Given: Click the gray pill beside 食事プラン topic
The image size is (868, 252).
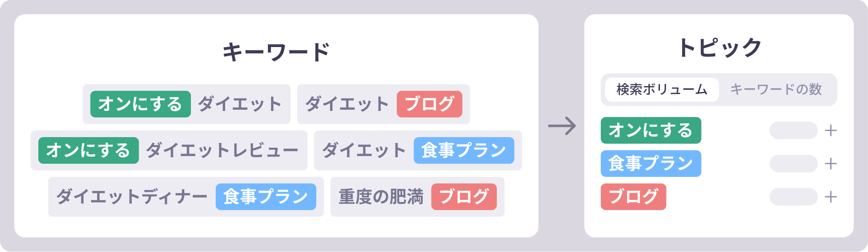Looking at the screenshot, I should coord(794,164).
